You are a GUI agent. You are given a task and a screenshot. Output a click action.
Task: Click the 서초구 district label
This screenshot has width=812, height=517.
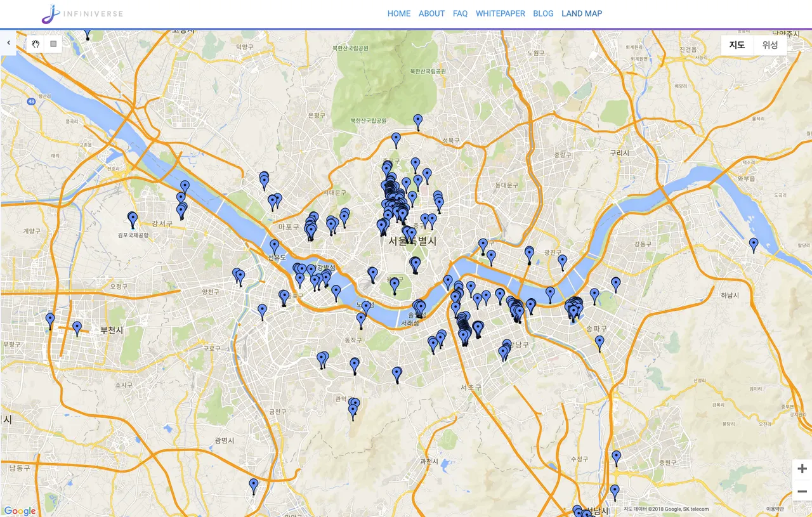coord(471,387)
